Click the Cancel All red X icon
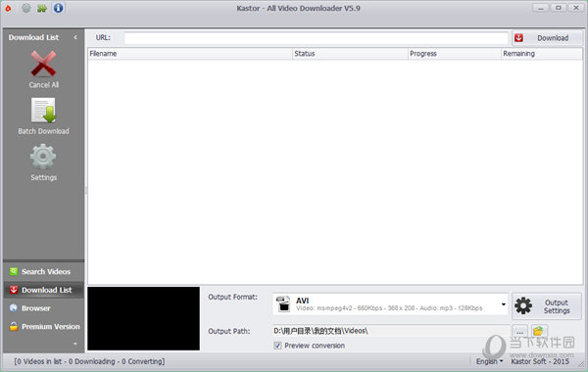588x372 pixels. (x=43, y=64)
